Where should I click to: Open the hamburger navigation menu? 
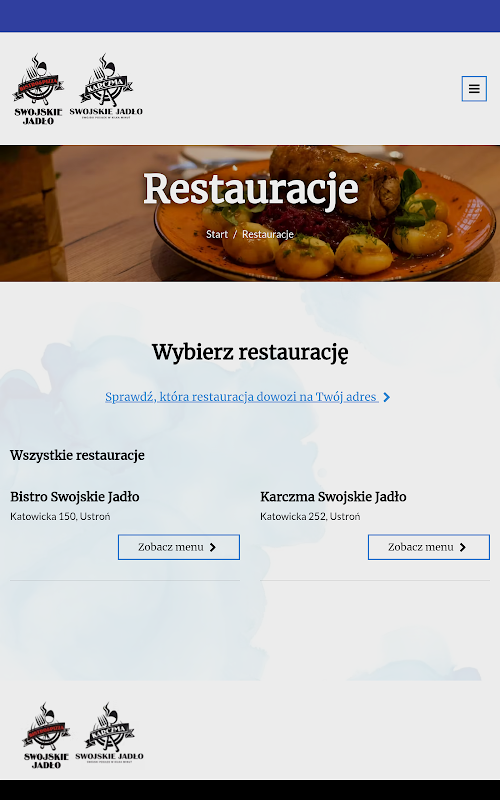tap(474, 89)
